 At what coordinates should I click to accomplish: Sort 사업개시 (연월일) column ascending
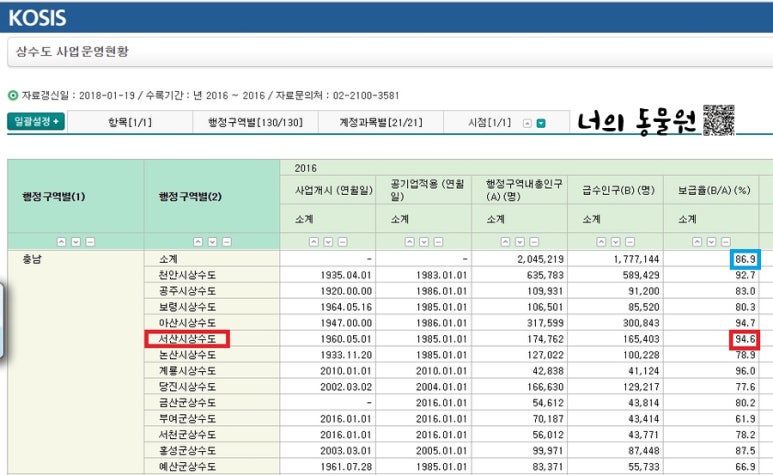tap(314, 242)
